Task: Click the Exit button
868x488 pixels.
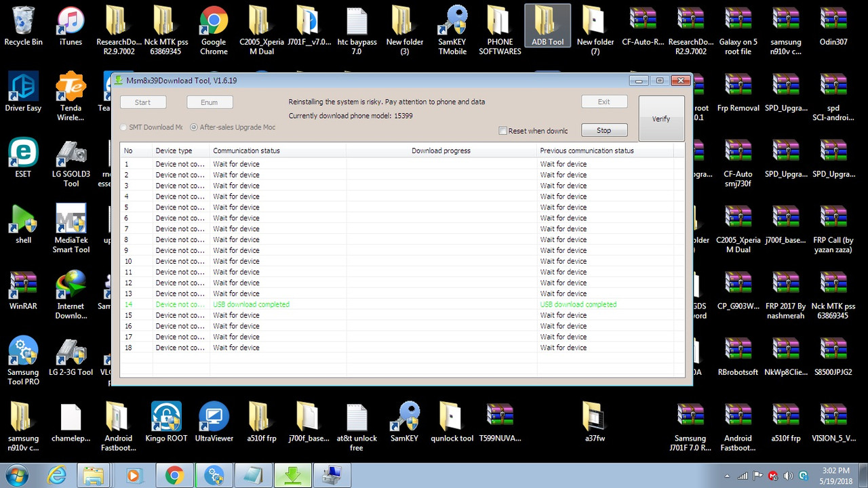Action: 604,102
